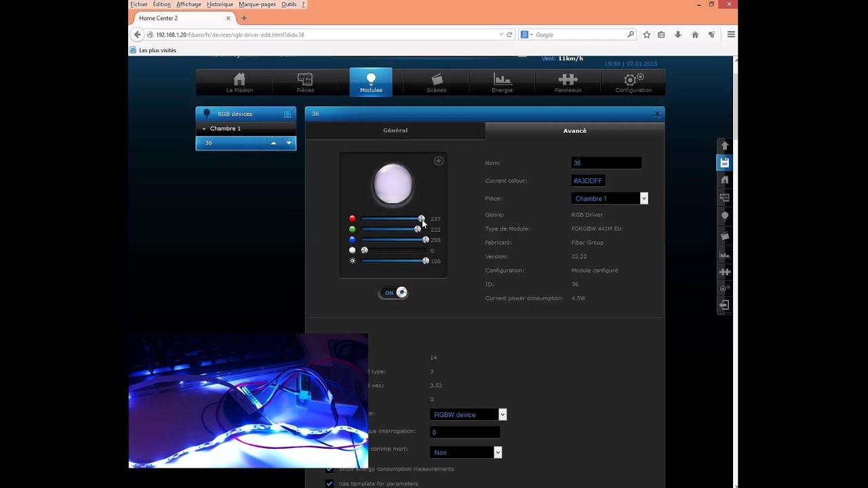This screenshot has height=488, width=868.
Task: Click the blue channel slider
Action: (x=393, y=240)
